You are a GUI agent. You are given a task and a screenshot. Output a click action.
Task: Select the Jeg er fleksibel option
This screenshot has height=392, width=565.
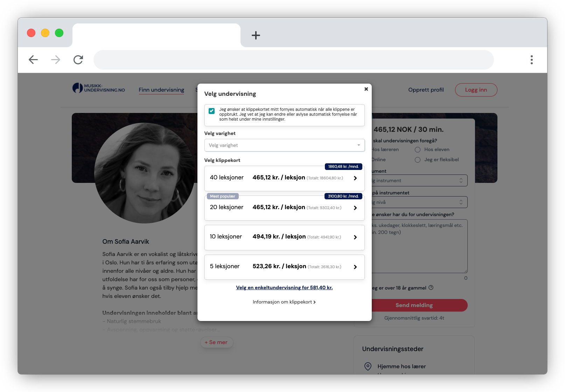pos(417,159)
